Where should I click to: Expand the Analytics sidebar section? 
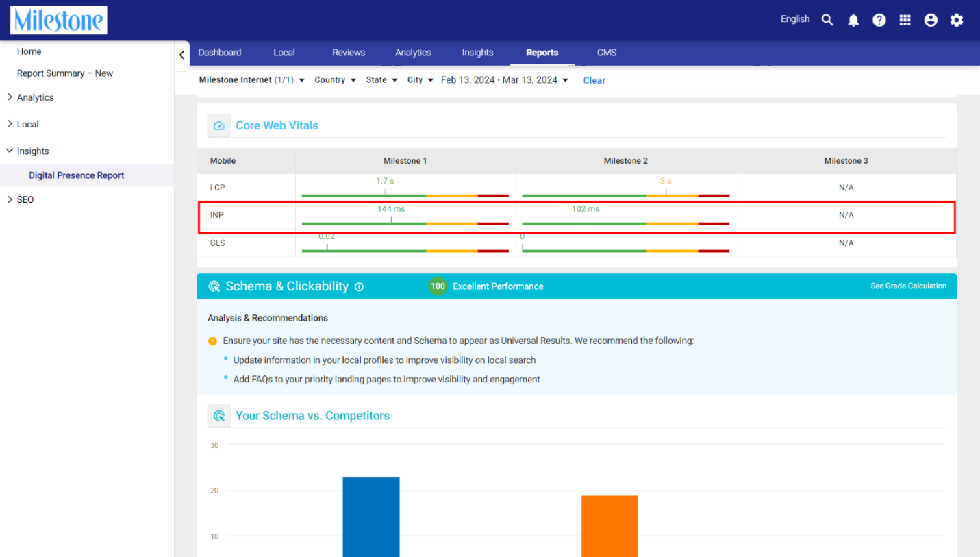[x=36, y=97]
